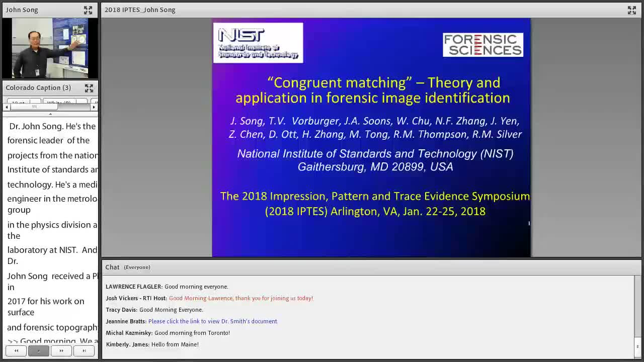Click the caption line "forensic leader of the"
This screenshot has width=644, height=362.
tap(48, 140)
